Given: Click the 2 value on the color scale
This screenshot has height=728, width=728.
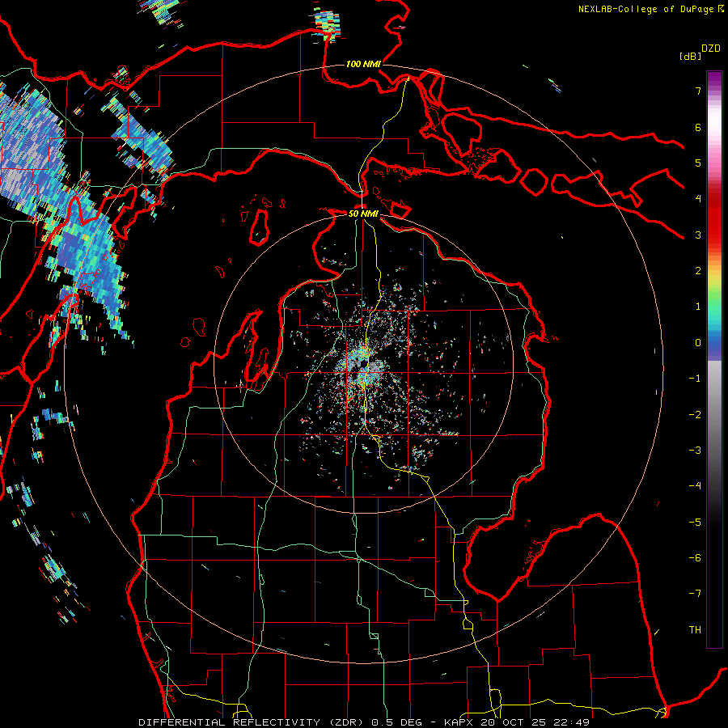Looking at the screenshot, I should tap(698, 271).
